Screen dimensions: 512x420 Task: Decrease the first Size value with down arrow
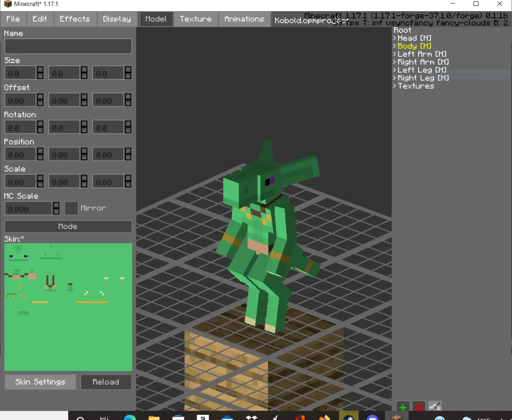click(40, 76)
